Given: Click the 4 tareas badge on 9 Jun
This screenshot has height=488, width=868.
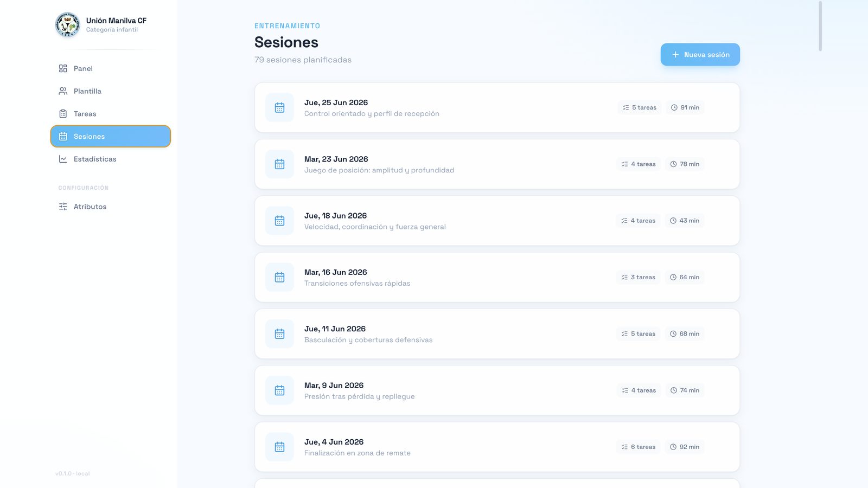Looking at the screenshot, I should (x=639, y=390).
